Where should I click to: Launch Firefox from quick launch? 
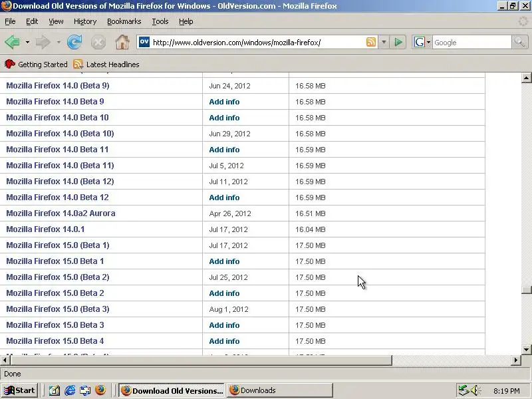click(x=100, y=390)
